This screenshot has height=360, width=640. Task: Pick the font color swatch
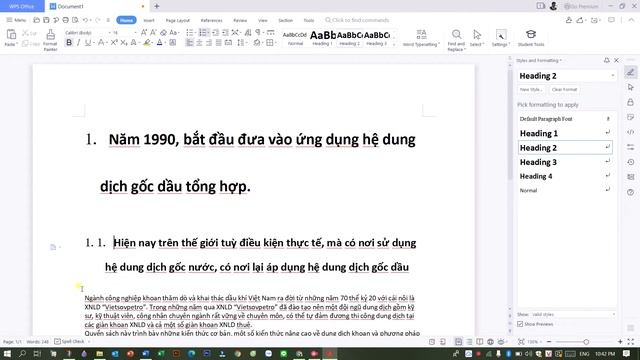(x=160, y=42)
